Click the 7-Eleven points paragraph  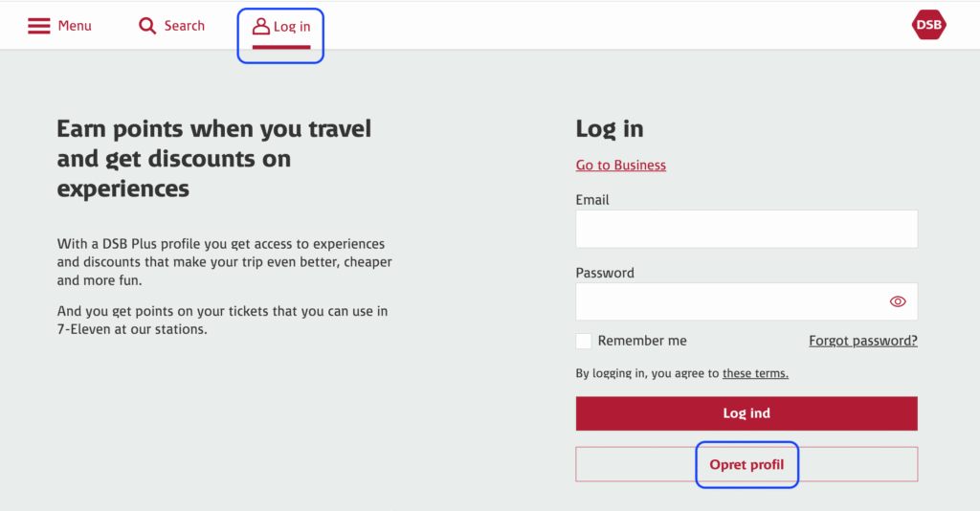point(222,320)
